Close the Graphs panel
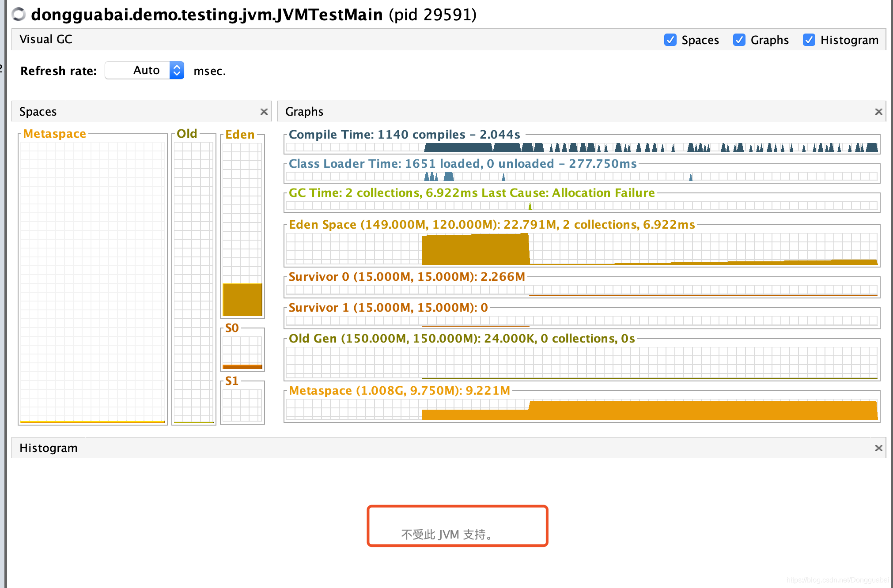 [878, 111]
